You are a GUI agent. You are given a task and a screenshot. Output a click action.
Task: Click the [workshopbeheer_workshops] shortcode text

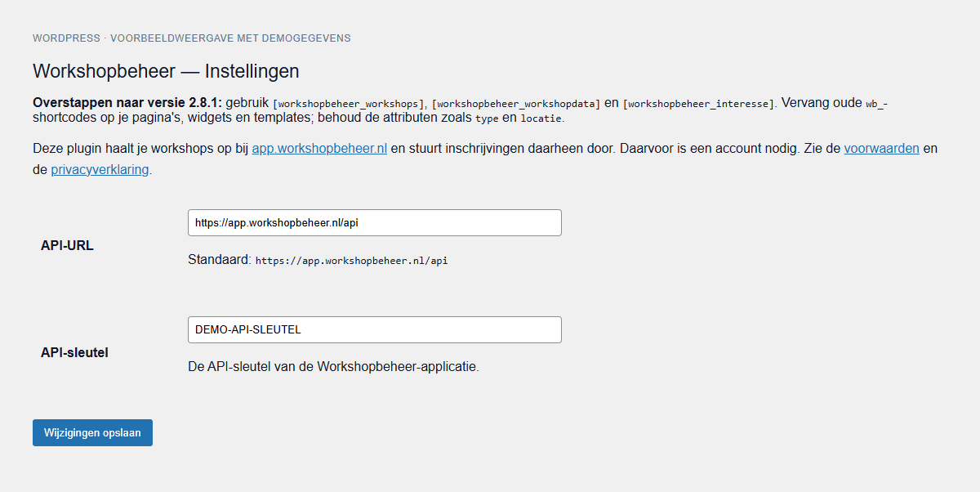click(349, 104)
